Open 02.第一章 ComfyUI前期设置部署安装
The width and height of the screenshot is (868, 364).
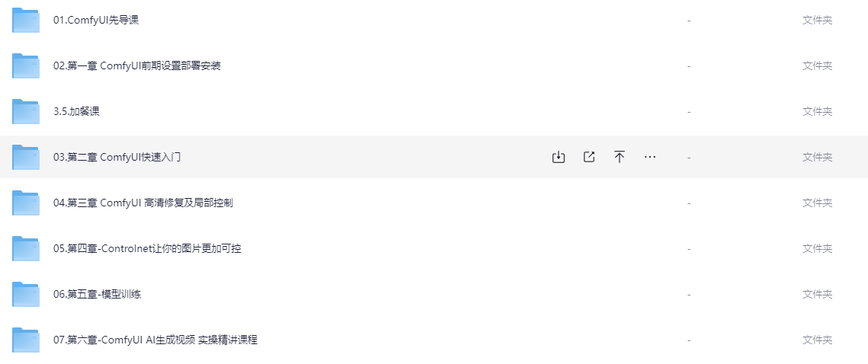click(136, 65)
